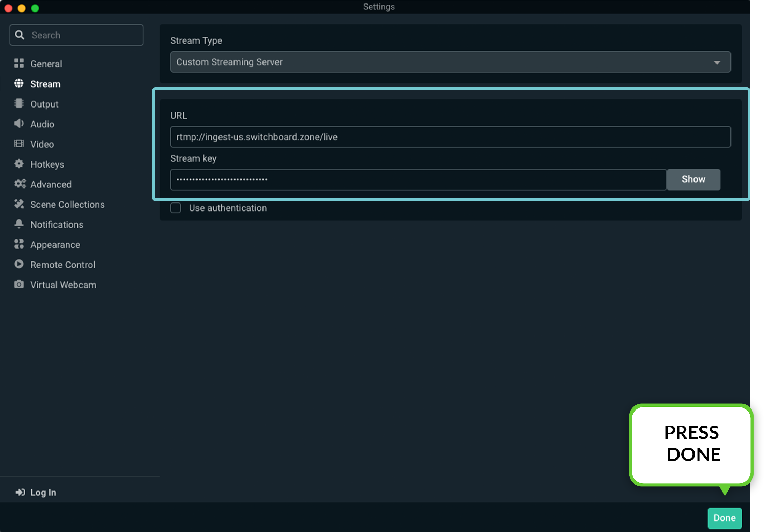This screenshot has height=532, width=764.
Task: Open Remote Control settings
Action: (x=63, y=265)
